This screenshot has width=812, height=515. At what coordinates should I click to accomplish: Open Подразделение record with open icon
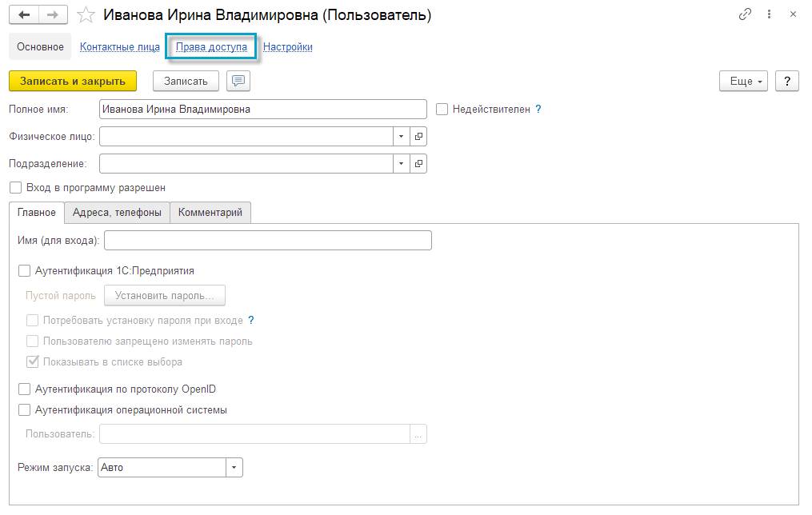coord(418,164)
